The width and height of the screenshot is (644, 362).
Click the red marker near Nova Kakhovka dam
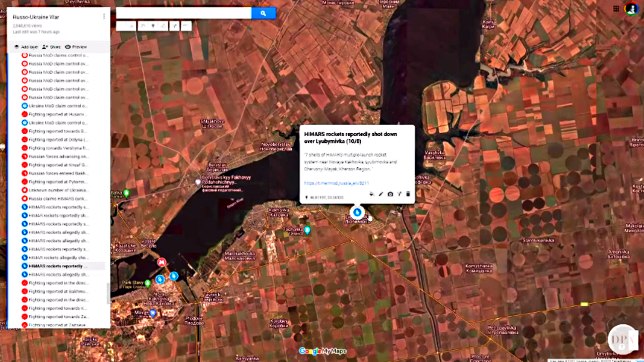point(162,262)
